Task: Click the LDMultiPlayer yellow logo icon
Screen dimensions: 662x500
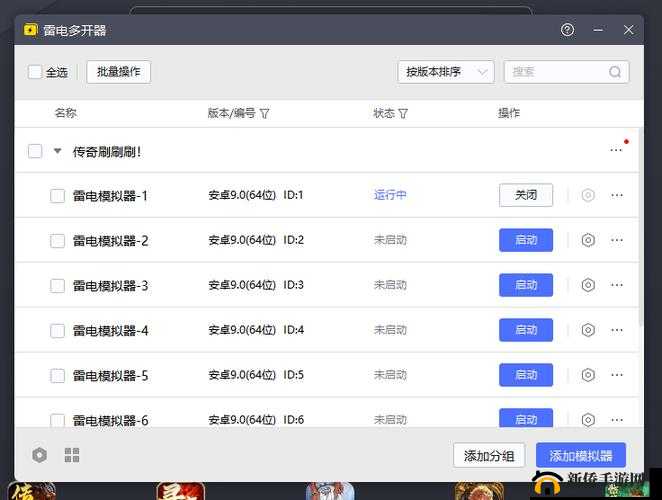Action: (30, 30)
